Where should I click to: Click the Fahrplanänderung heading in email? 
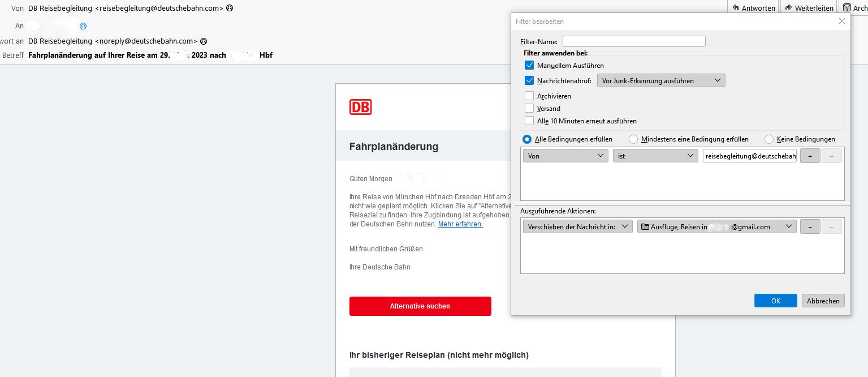point(394,147)
